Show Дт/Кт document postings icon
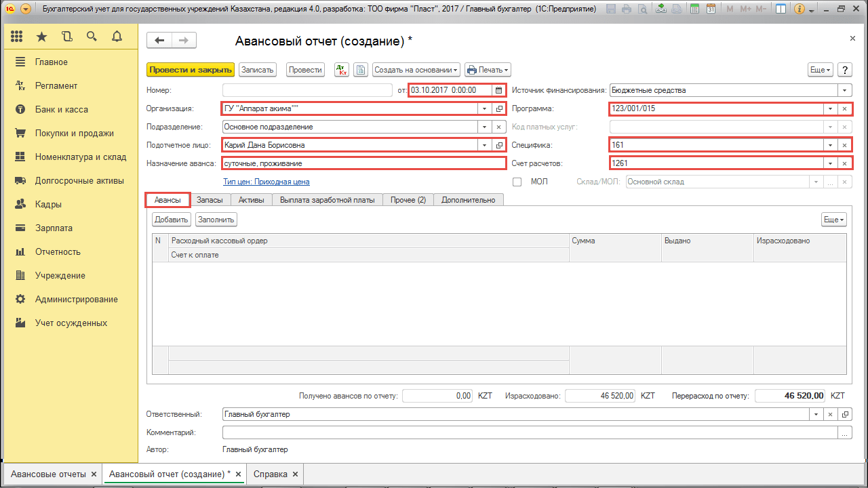Image resolution: width=868 pixels, height=488 pixels. pos(342,70)
